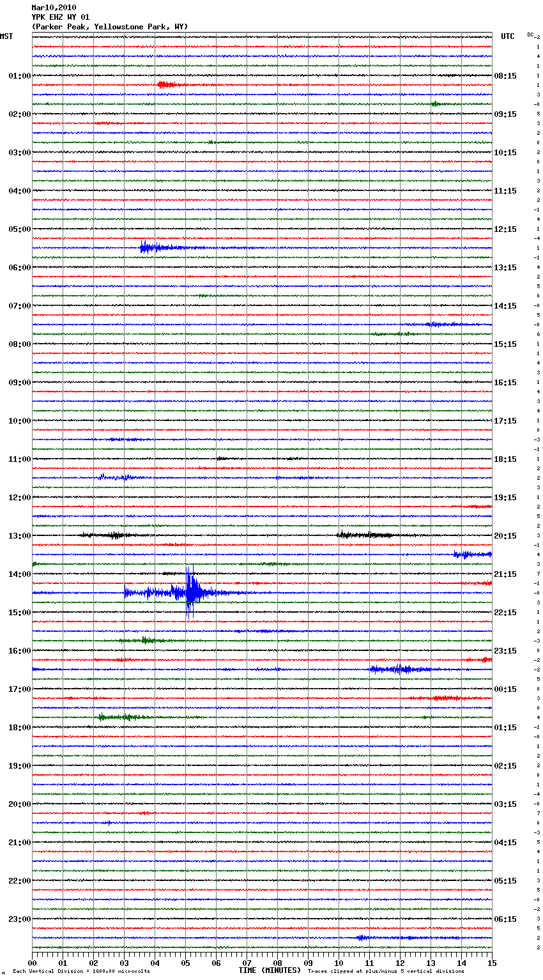Click the 10:15 UTC time label
The width and height of the screenshot is (543, 980).
(505, 153)
